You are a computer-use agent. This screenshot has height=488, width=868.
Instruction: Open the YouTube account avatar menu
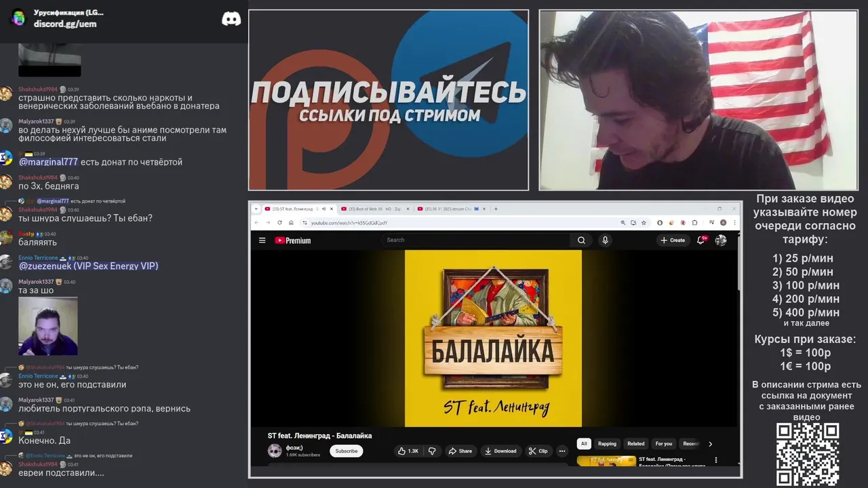click(721, 240)
